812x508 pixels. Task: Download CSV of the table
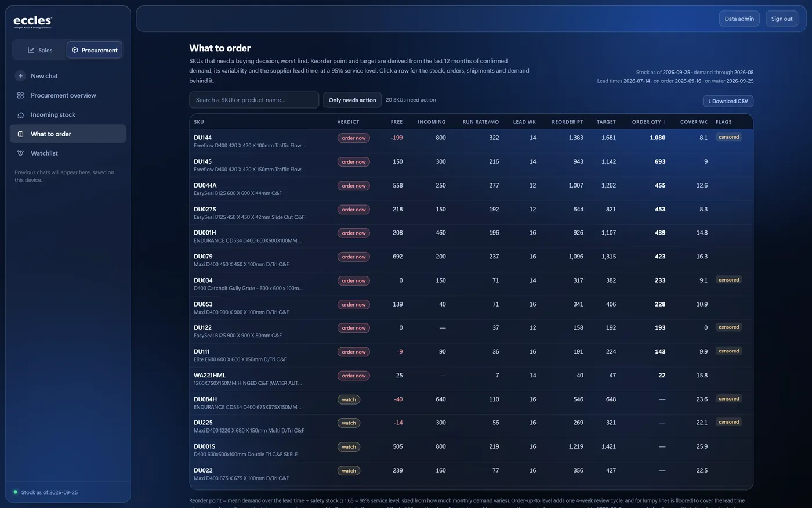(x=728, y=101)
